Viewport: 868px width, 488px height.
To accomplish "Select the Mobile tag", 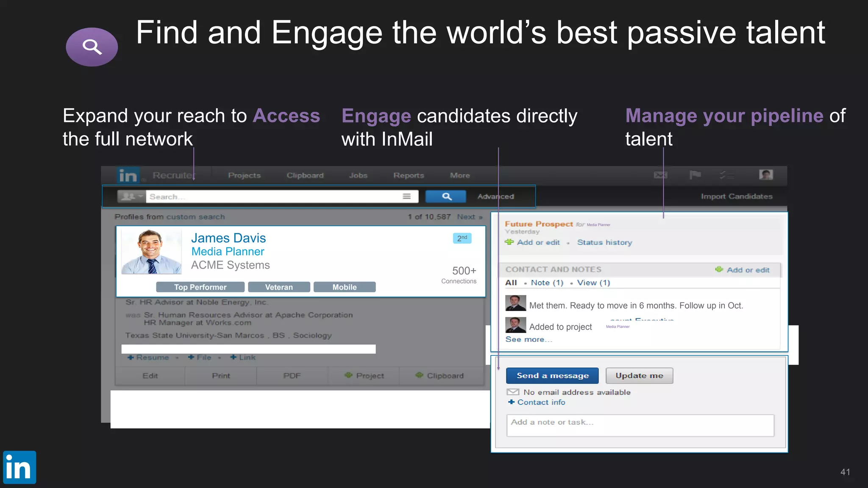I will (345, 287).
